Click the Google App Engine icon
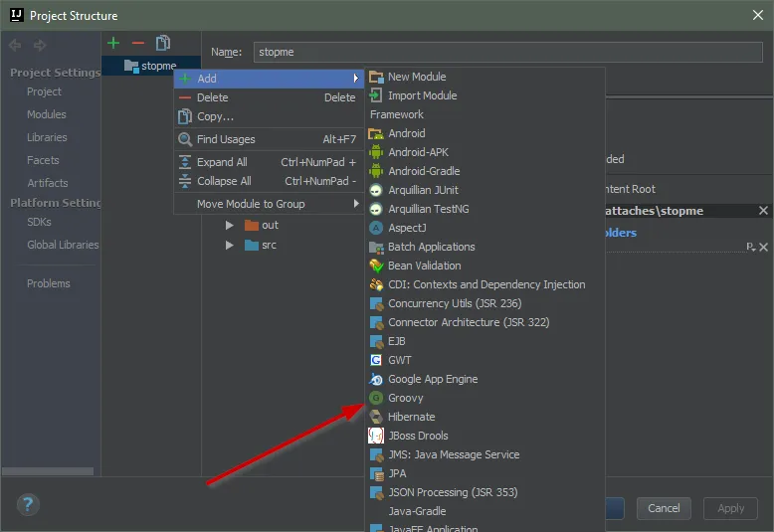This screenshot has height=532, width=774. (x=376, y=380)
